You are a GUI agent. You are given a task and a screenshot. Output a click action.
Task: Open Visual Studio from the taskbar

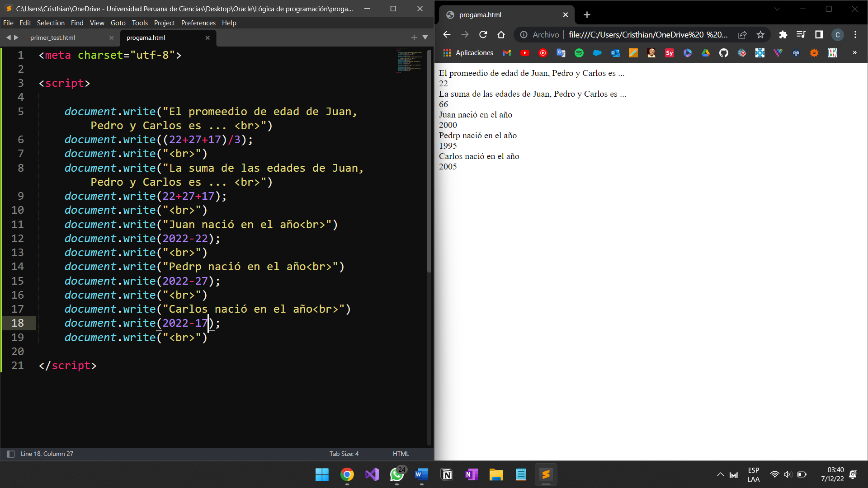[372, 475]
